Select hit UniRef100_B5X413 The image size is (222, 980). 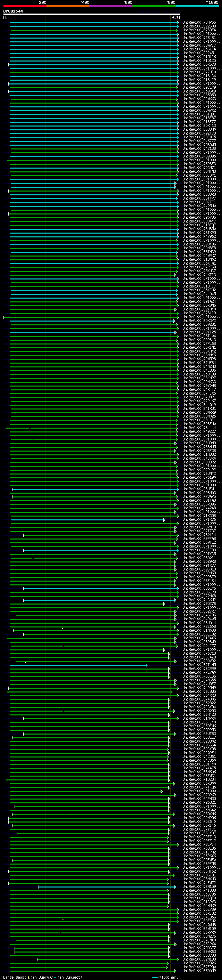coord(199,125)
